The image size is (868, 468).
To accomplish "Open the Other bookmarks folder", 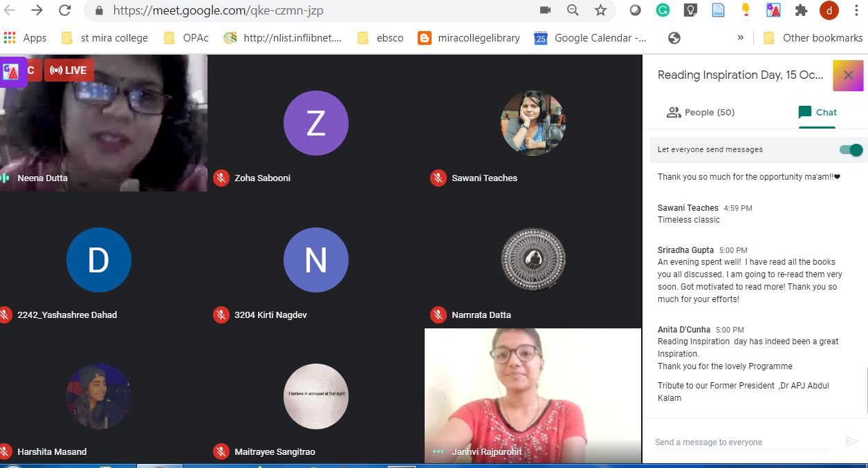I will (813, 38).
